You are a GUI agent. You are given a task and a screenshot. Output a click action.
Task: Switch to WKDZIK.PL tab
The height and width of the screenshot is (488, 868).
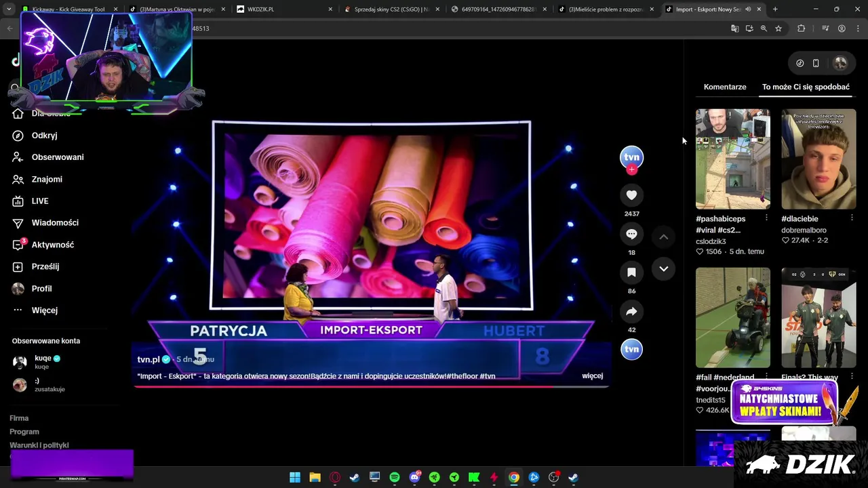click(x=285, y=9)
